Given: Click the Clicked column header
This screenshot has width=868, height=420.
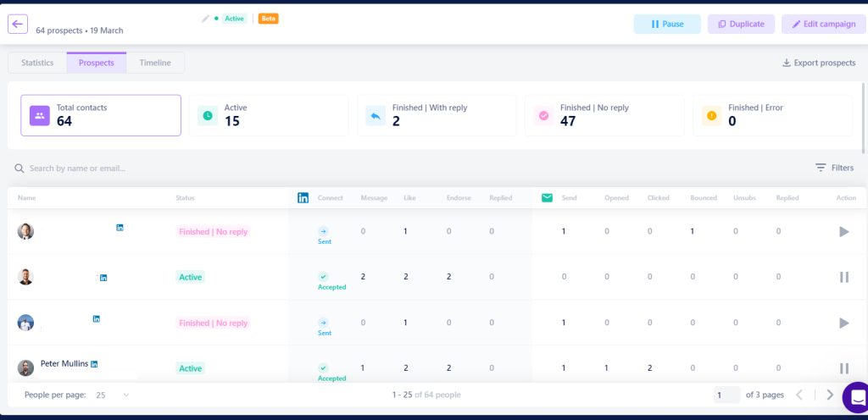Looking at the screenshot, I should 658,198.
